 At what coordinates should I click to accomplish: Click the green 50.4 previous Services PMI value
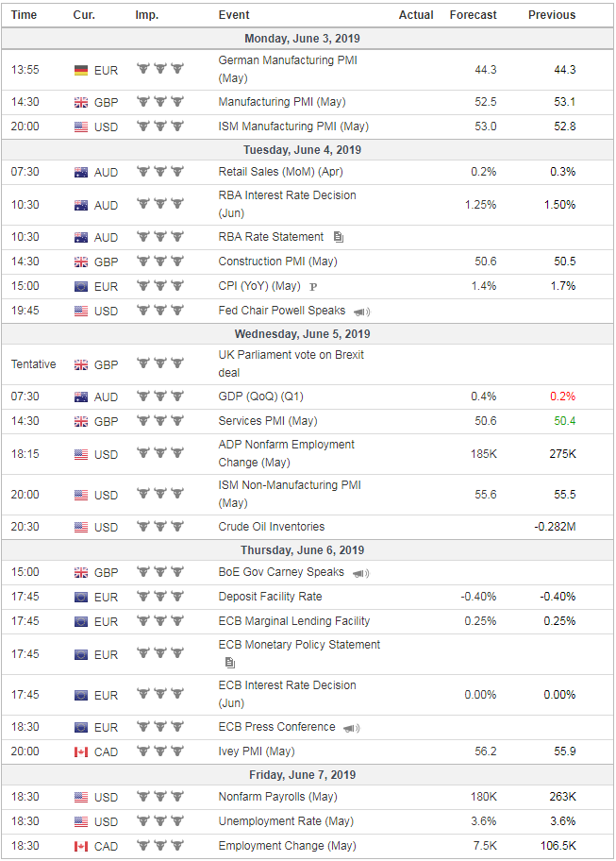pyautogui.click(x=564, y=421)
